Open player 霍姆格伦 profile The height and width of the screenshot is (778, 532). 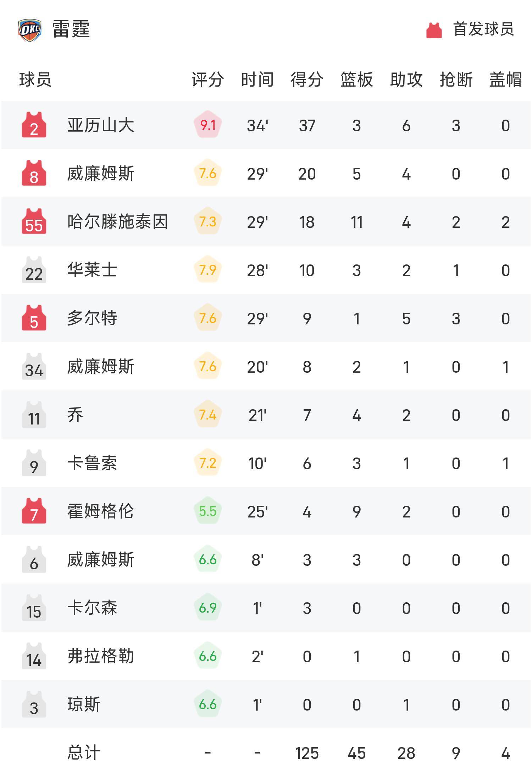point(101,511)
